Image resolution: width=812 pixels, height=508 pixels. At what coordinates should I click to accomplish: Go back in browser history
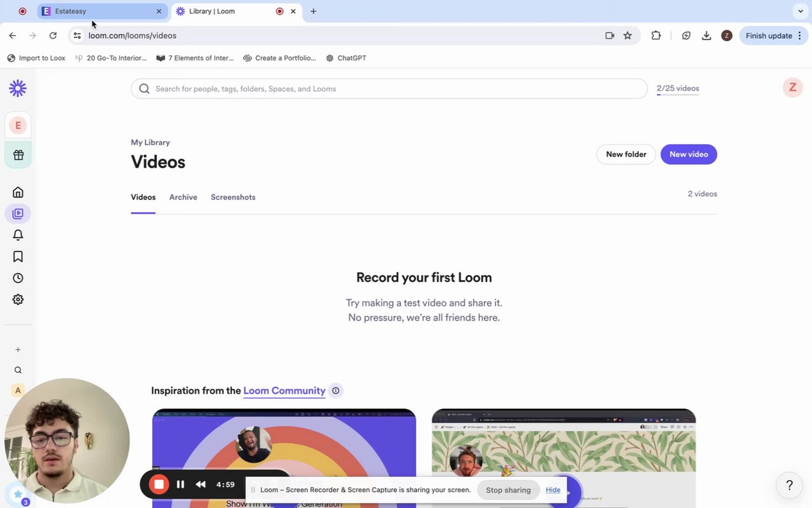pyautogui.click(x=13, y=36)
